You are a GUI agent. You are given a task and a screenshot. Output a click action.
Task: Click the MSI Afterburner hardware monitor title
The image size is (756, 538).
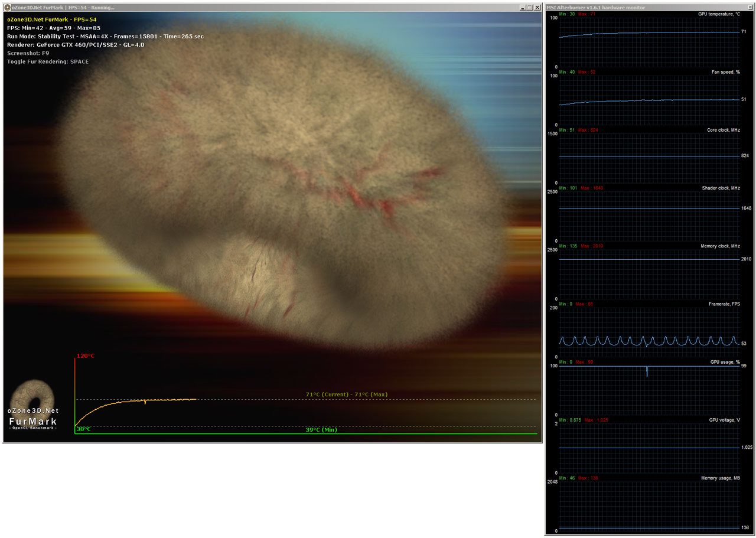596,7
